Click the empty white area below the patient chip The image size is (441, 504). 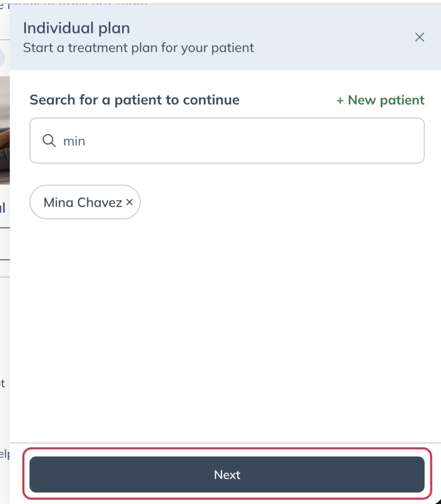(x=226, y=320)
